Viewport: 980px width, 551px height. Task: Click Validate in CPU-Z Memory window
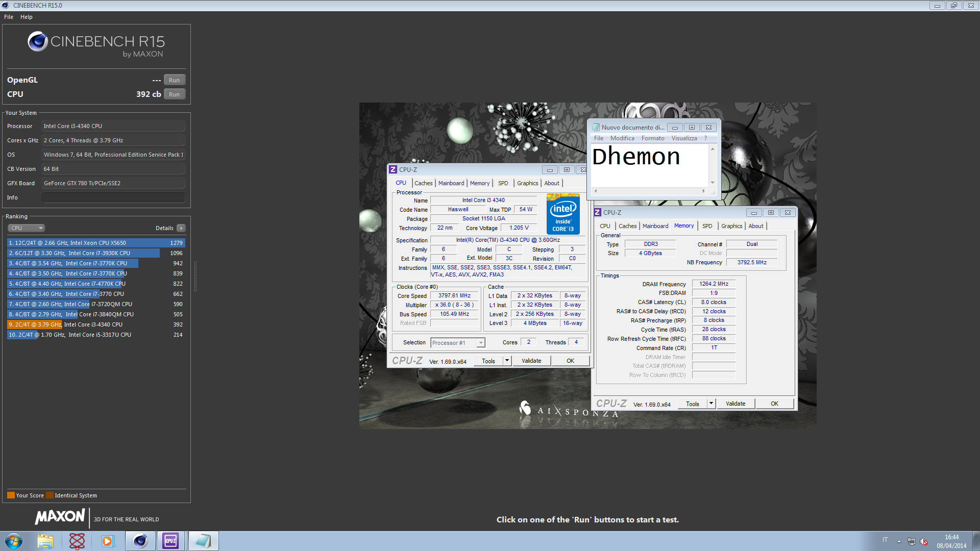click(x=736, y=404)
